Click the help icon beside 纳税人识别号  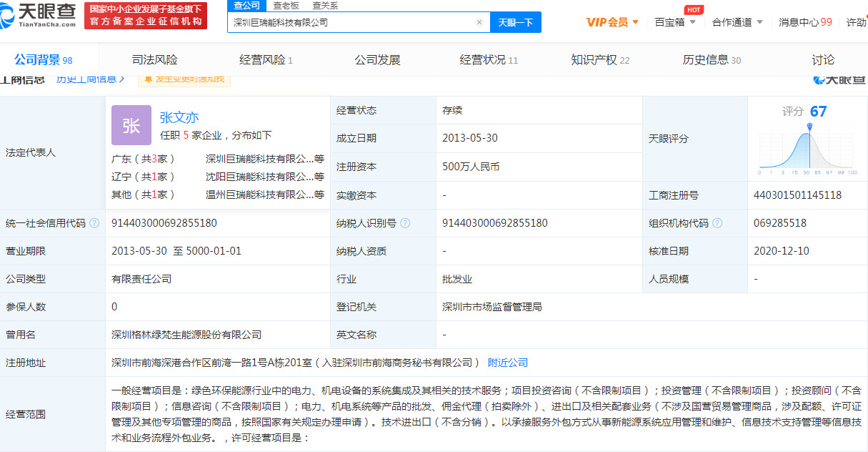click(x=405, y=223)
